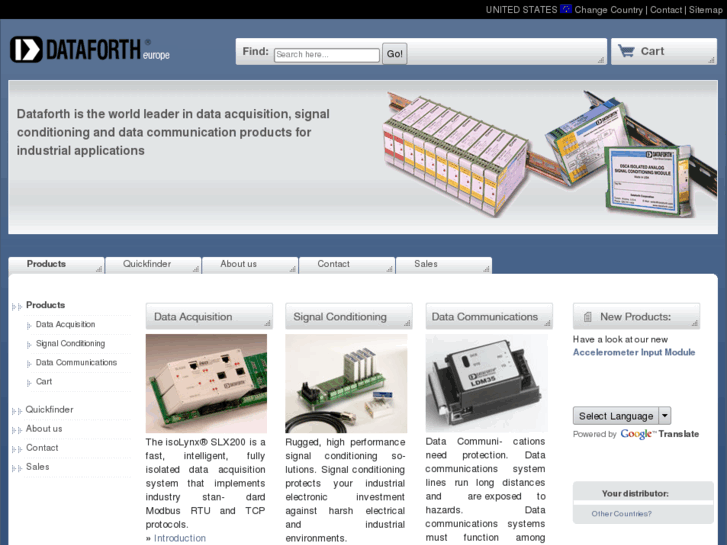
Task: Open Contact in sidebar menu
Action: pyautogui.click(x=42, y=448)
